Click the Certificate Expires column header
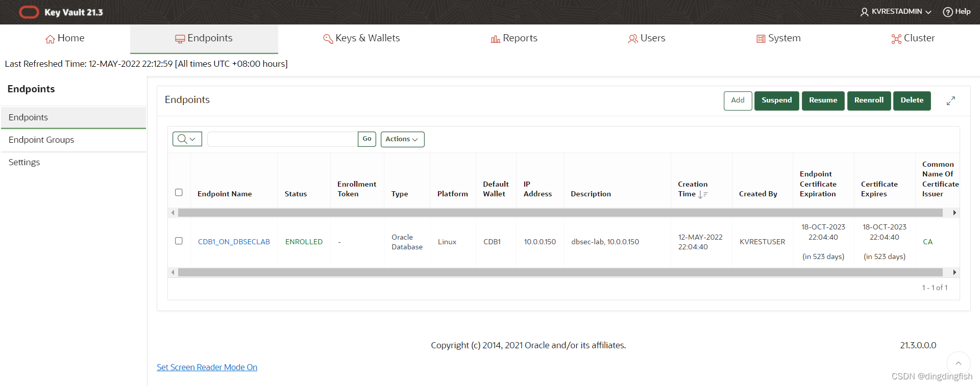Image resolution: width=980 pixels, height=386 pixels. (879, 189)
